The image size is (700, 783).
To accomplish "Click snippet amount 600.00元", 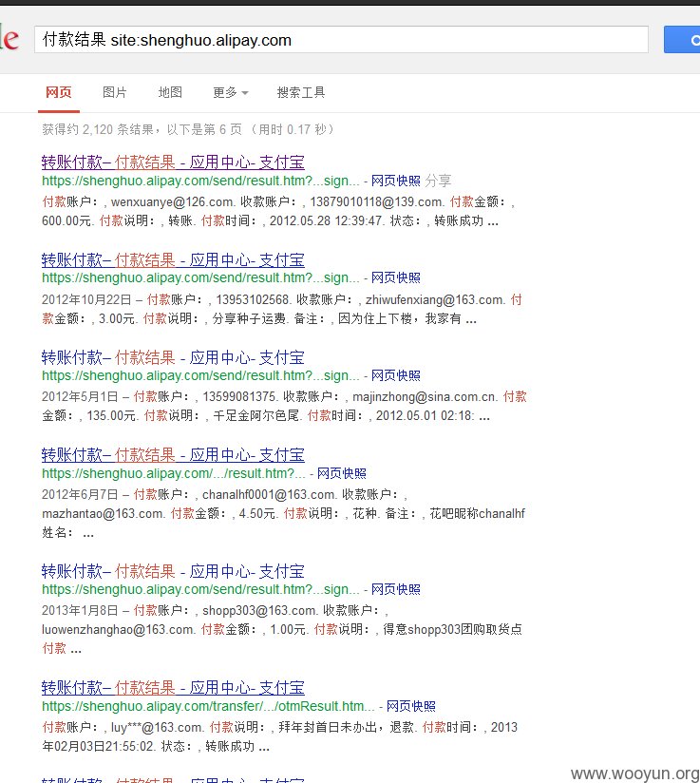I will coord(66,221).
